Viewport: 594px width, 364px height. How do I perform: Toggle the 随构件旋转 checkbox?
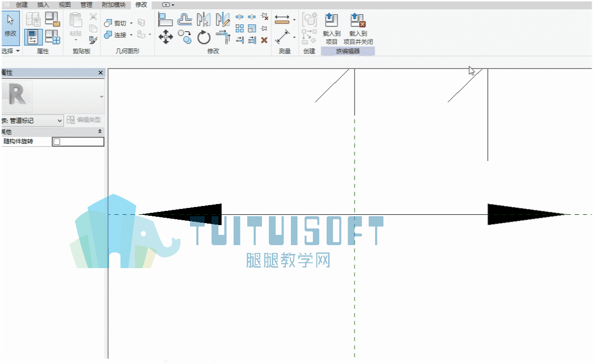(x=57, y=141)
